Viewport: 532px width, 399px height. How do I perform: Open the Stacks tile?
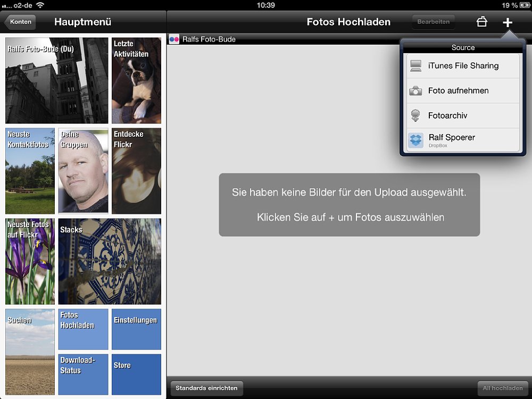click(x=110, y=261)
